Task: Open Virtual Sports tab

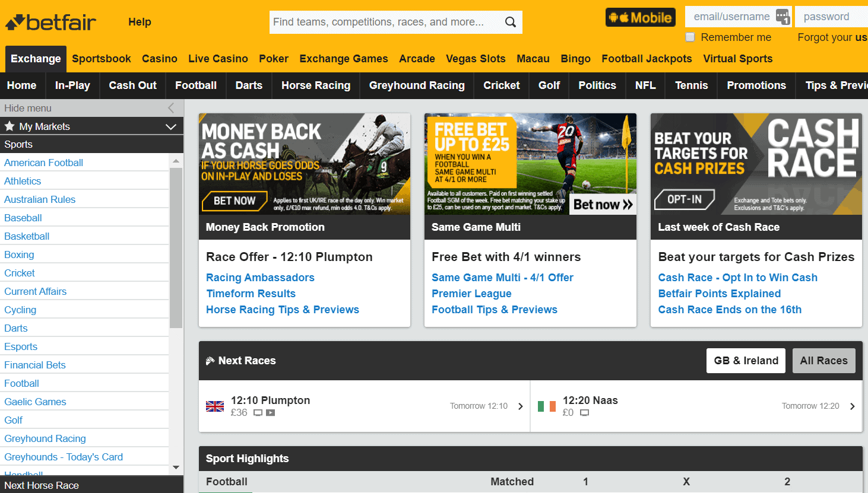Action: coord(738,59)
